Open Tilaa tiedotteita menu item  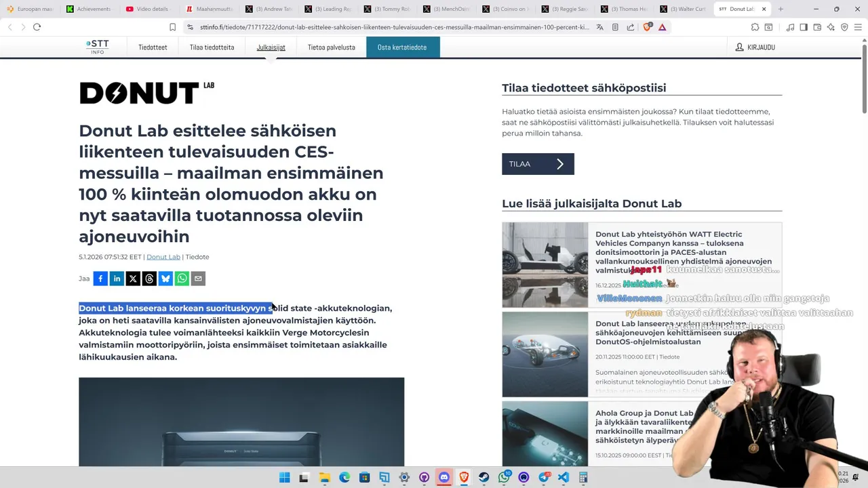point(212,47)
